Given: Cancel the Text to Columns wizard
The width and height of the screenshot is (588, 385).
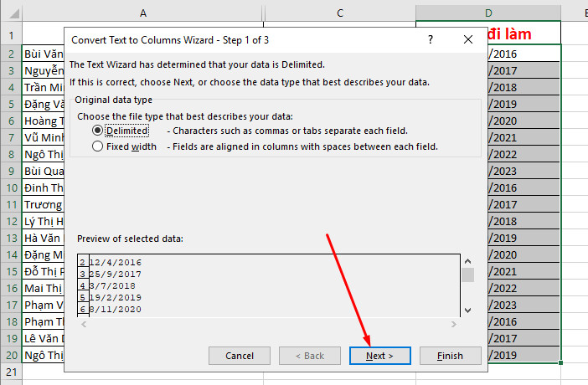Looking at the screenshot, I should tap(240, 356).
